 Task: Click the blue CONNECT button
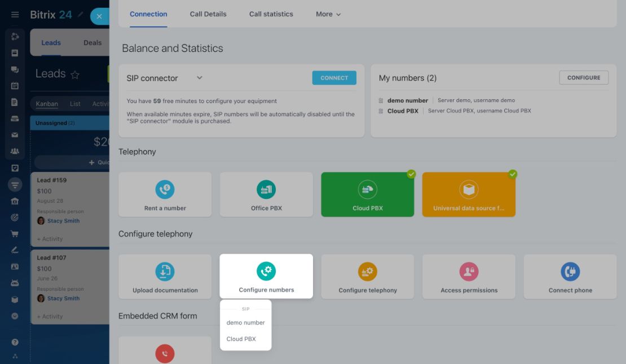tap(334, 78)
